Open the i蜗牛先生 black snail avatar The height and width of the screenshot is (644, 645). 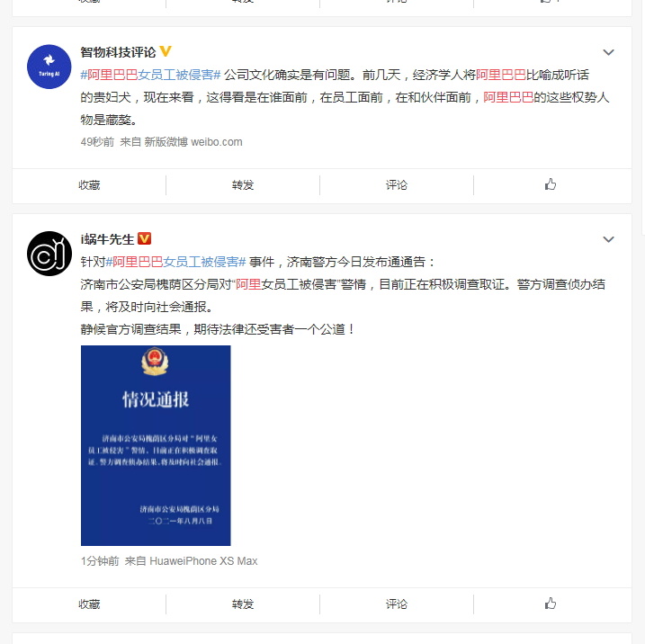click(49, 254)
